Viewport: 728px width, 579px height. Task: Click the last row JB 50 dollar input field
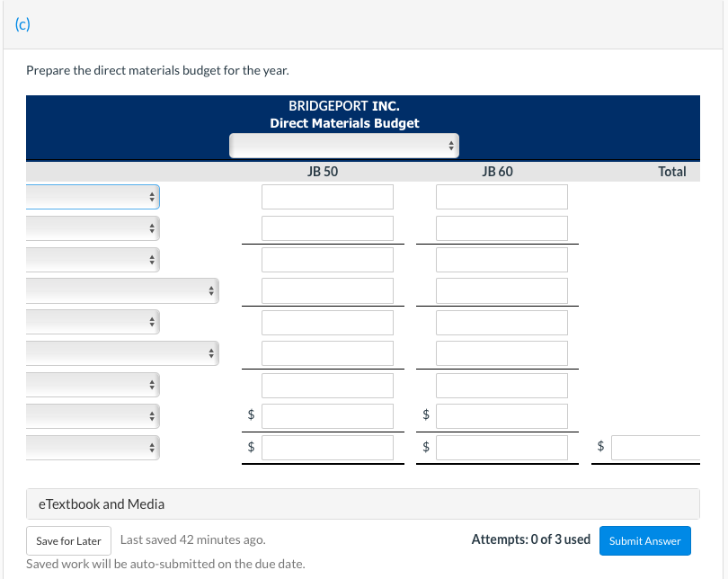tap(327, 448)
